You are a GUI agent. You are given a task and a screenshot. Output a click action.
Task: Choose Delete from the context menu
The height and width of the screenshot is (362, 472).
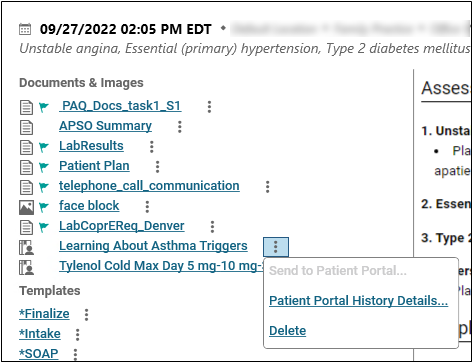coord(288,331)
